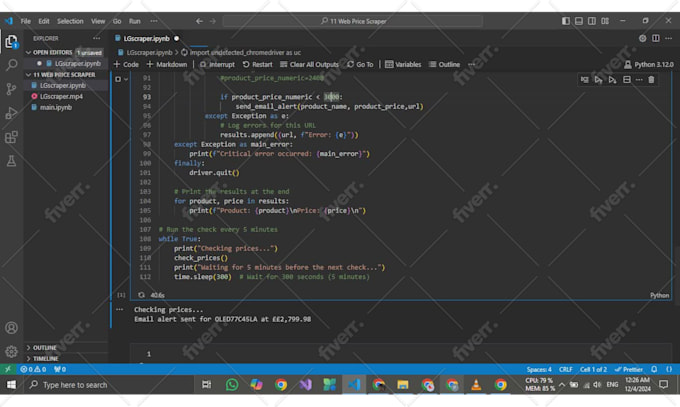Toggle secondary side bar layout button
Viewport: 680px width, 407px height.
592,20
